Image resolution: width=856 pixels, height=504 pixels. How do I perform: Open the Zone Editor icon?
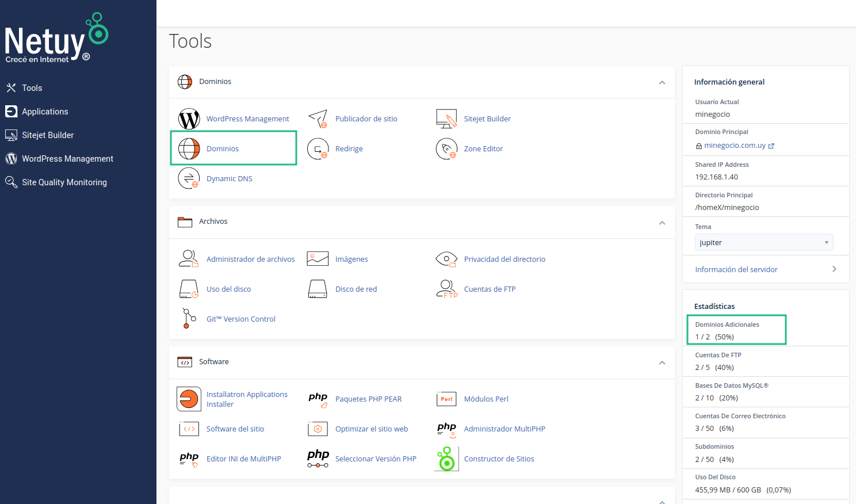click(446, 149)
